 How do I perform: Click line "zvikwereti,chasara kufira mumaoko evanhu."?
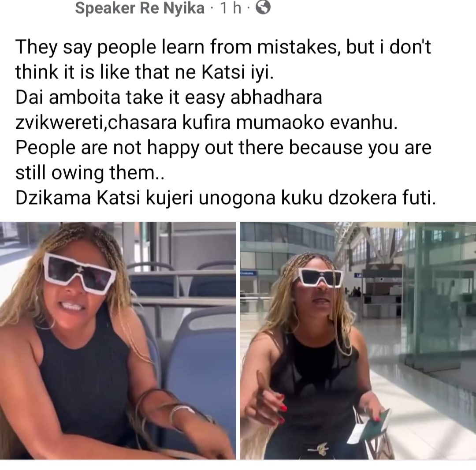(x=206, y=123)
